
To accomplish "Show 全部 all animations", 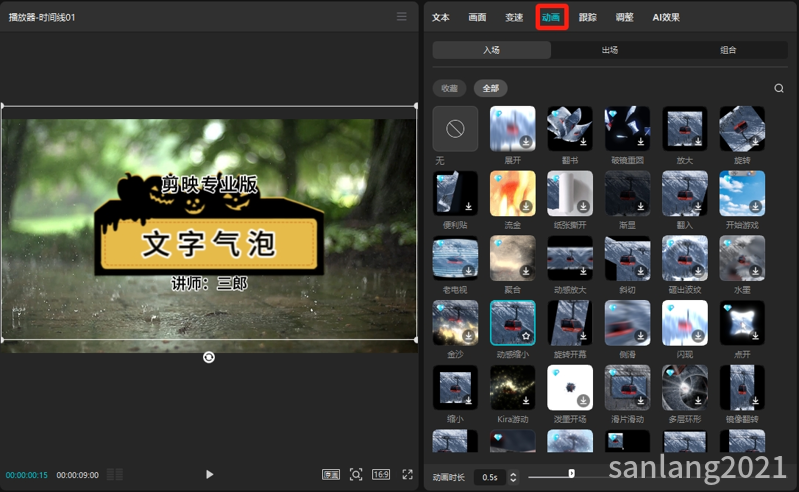I will [x=491, y=88].
